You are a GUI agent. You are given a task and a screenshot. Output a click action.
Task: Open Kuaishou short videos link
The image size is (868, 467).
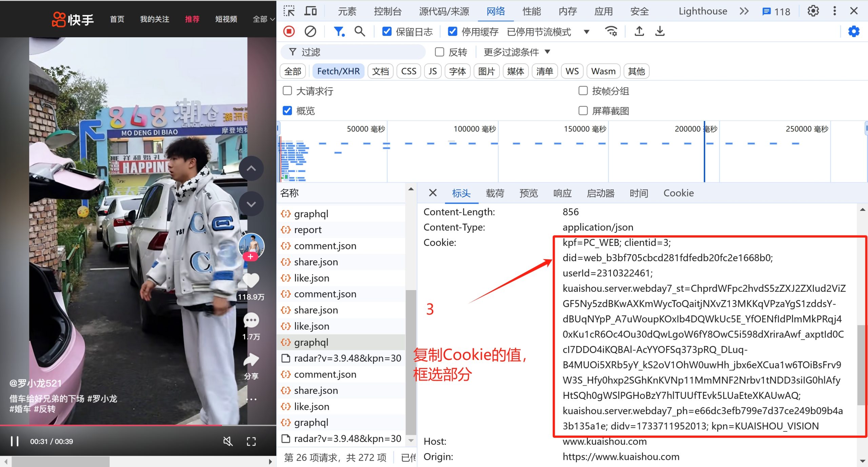tap(226, 19)
